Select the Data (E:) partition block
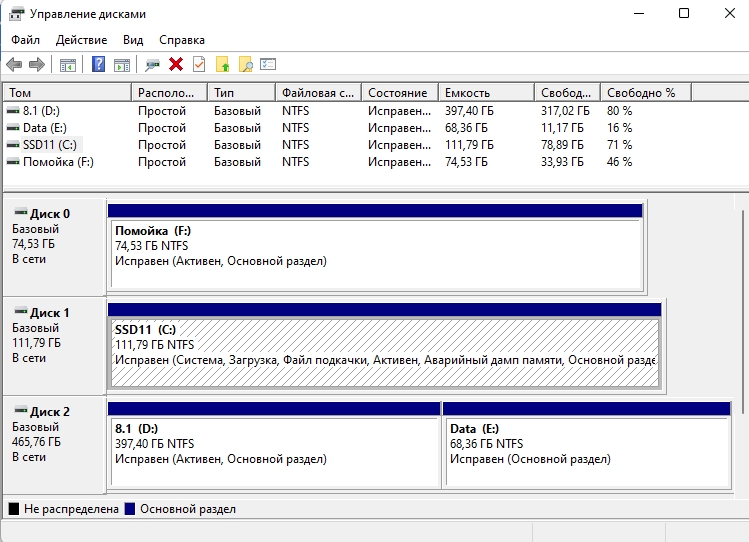 [x=587, y=445]
